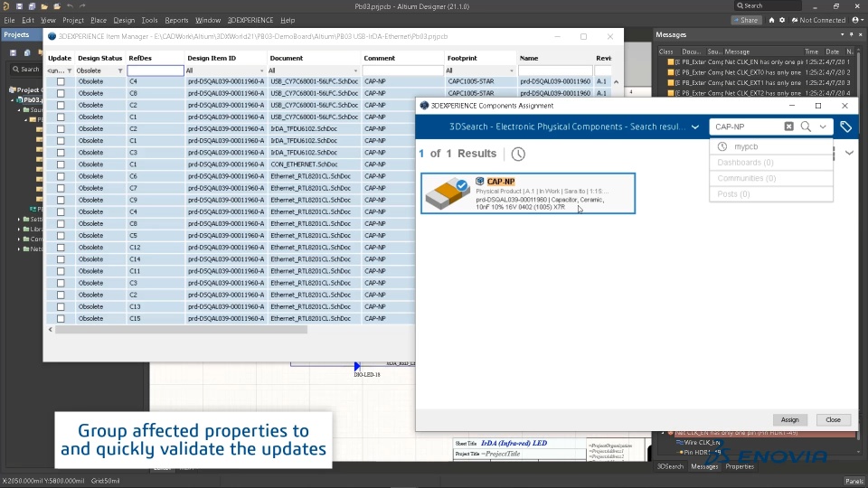868x488 pixels.
Task: Open the Home icon next to Share
Action: (x=771, y=20)
